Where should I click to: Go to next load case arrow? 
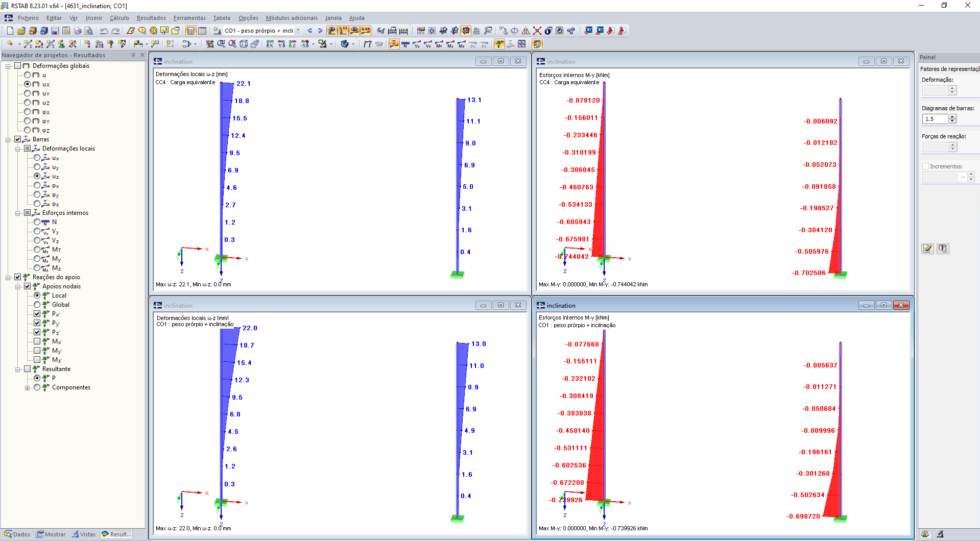320,31
